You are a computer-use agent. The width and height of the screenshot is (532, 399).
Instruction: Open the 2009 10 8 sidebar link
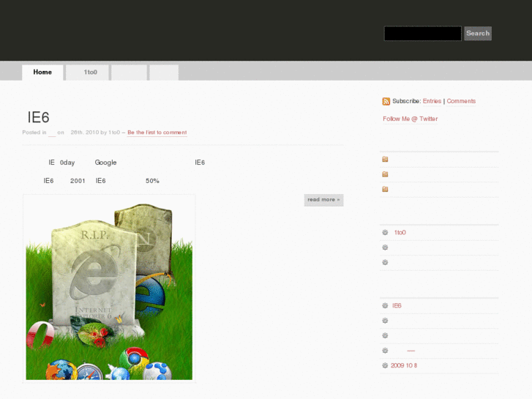(x=404, y=365)
